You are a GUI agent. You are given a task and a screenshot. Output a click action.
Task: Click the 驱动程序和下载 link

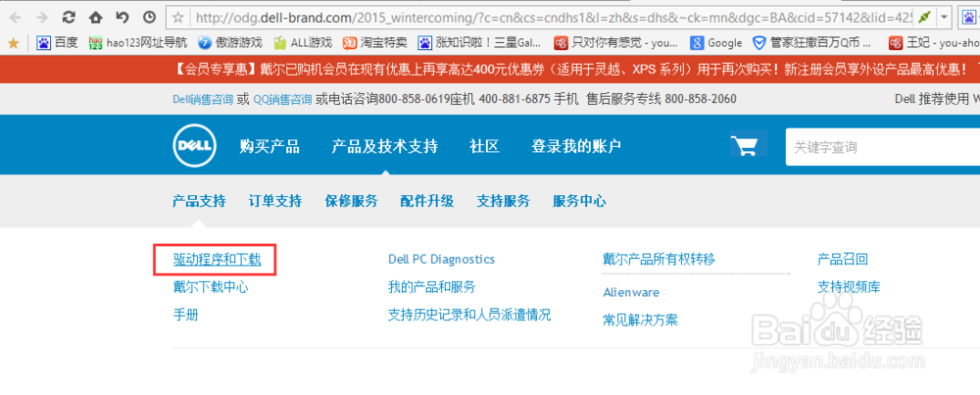(x=217, y=260)
